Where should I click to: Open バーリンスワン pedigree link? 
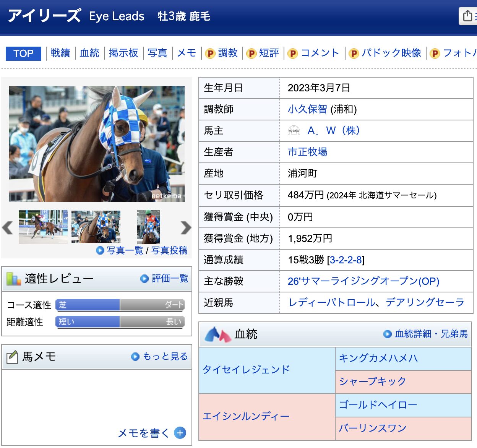pos(373,428)
